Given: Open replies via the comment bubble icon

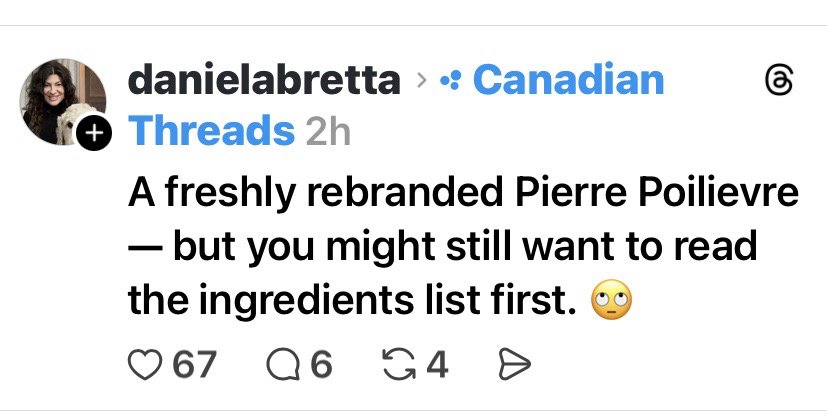Looking at the screenshot, I should 285,364.
